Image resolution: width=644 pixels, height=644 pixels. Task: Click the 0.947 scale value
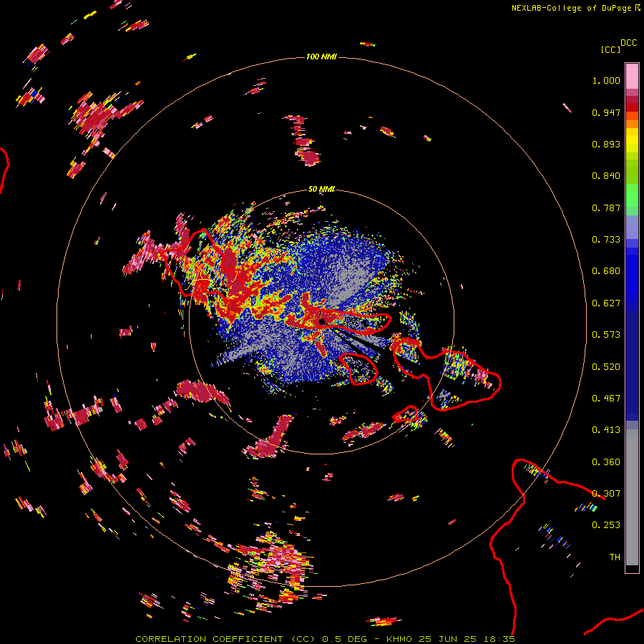click(606, 112)
